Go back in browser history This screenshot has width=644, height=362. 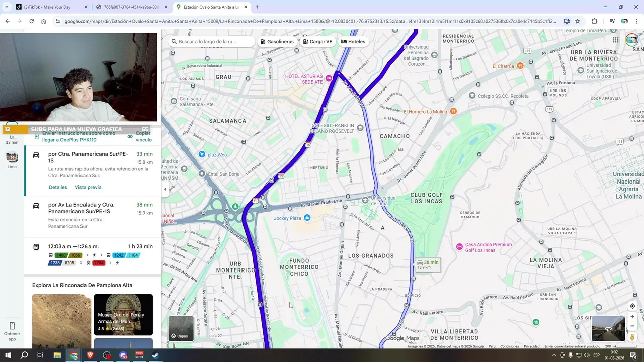click(7, 21)
